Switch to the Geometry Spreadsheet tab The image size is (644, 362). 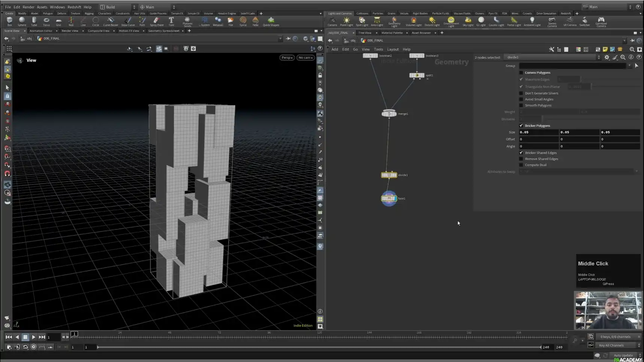(164, 31)
